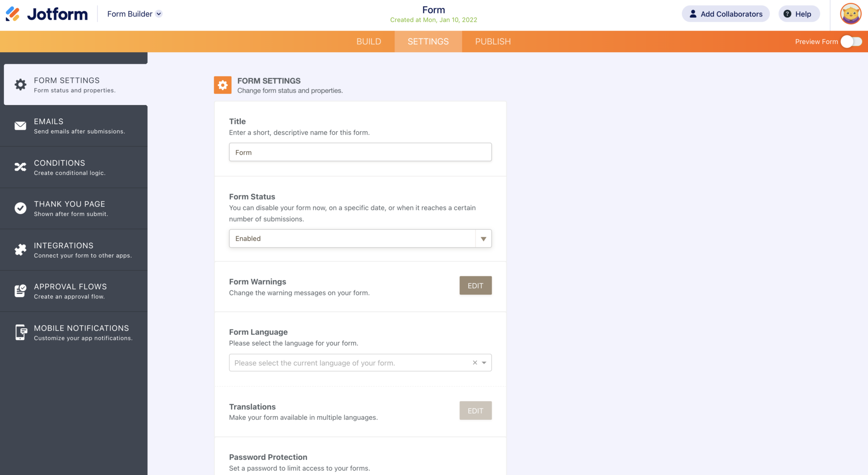Open the Conditions shuffle icon

pos(20,167)
